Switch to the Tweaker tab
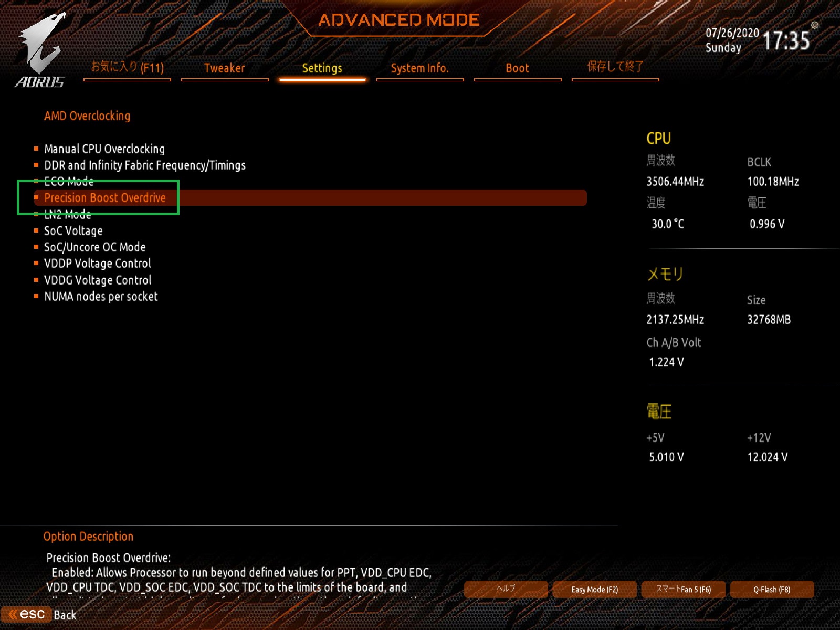 point(225,68)
